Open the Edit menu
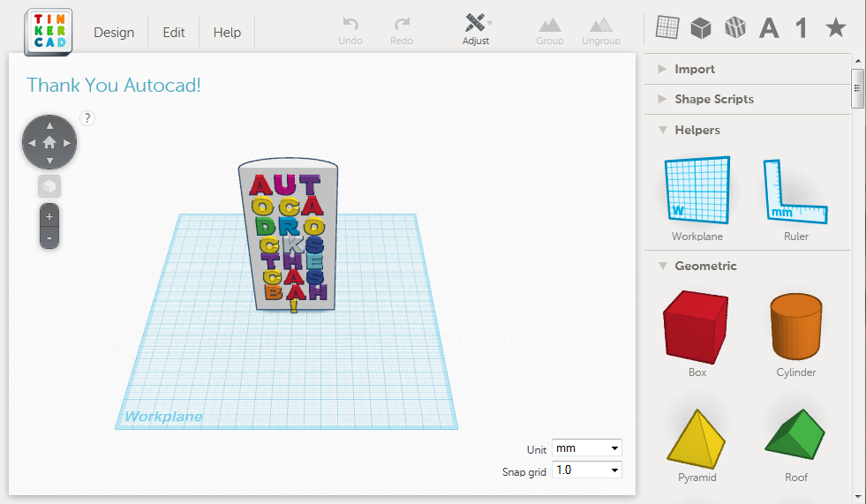This screenshot has width=866, height=504. (x=173, y=33)
